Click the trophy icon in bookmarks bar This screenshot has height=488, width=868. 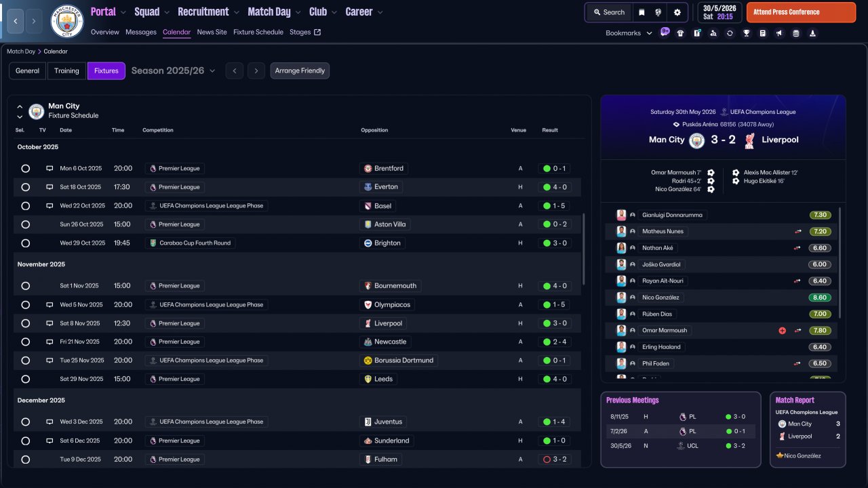point(747,33)
